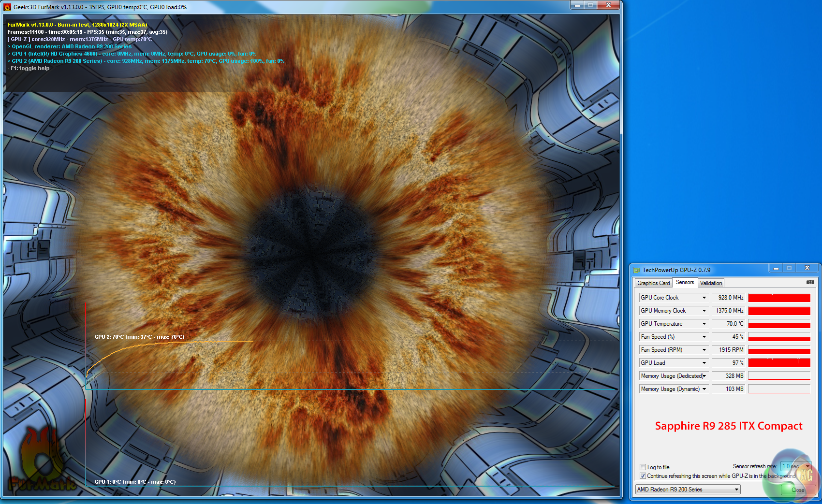Screen dimensions: 822x504
Task: Click the Sapphire R9 285 ITX Compact label
Action: (x=729, y=426)
